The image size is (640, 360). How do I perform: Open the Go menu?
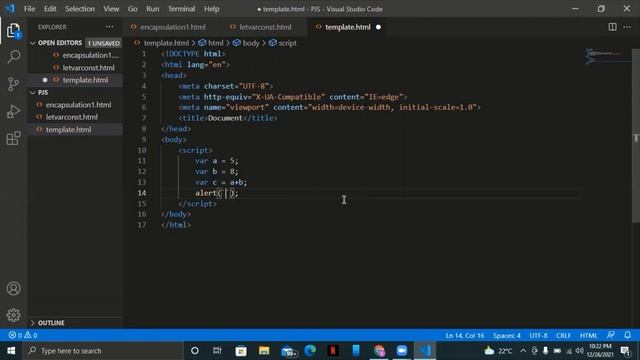133,9
